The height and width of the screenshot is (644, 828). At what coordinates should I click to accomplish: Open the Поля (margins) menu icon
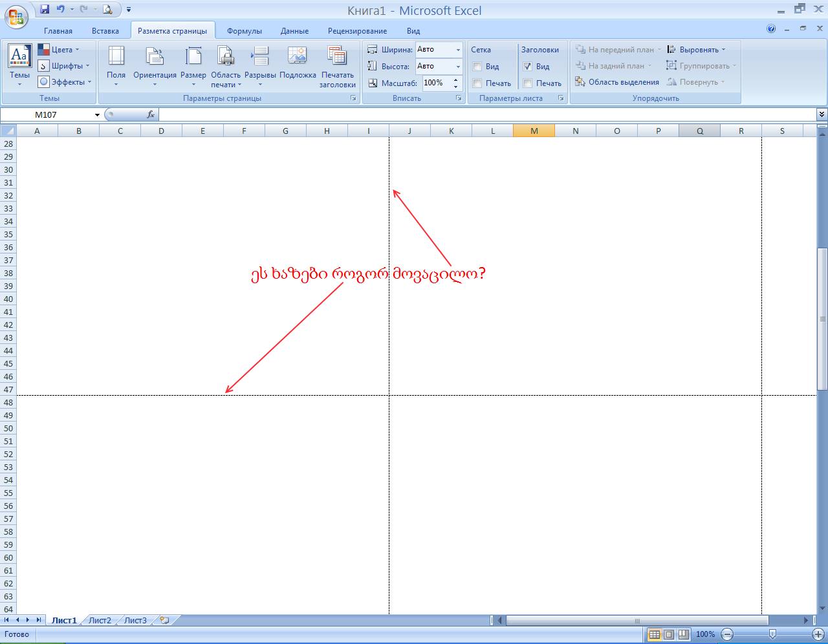pyautogui.click(x=116, y=57)
